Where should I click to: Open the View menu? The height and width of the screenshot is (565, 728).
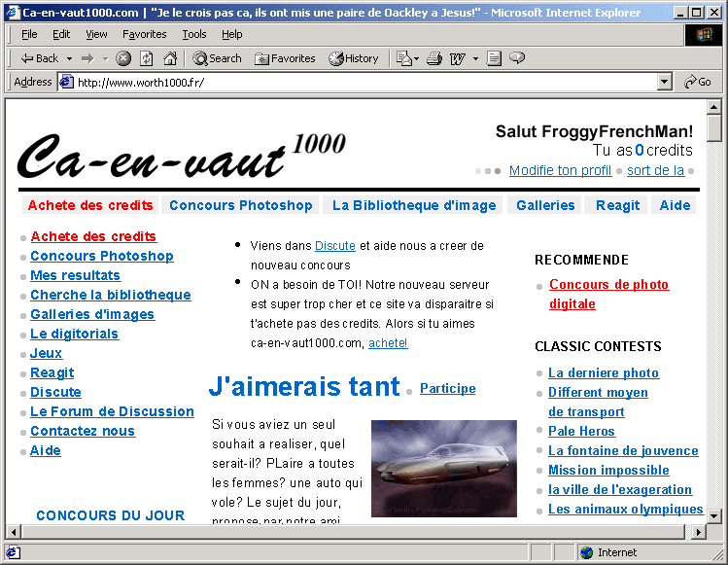tap(96, 34)
